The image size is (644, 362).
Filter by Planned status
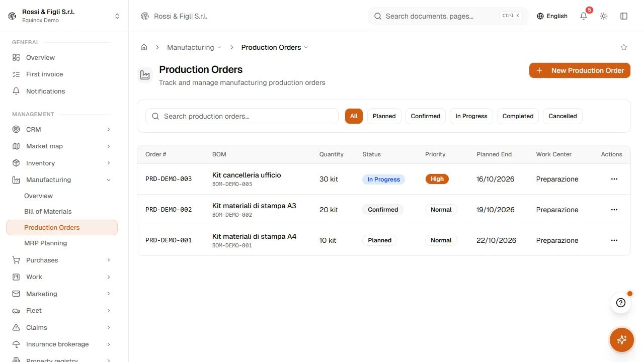(384, 116)
